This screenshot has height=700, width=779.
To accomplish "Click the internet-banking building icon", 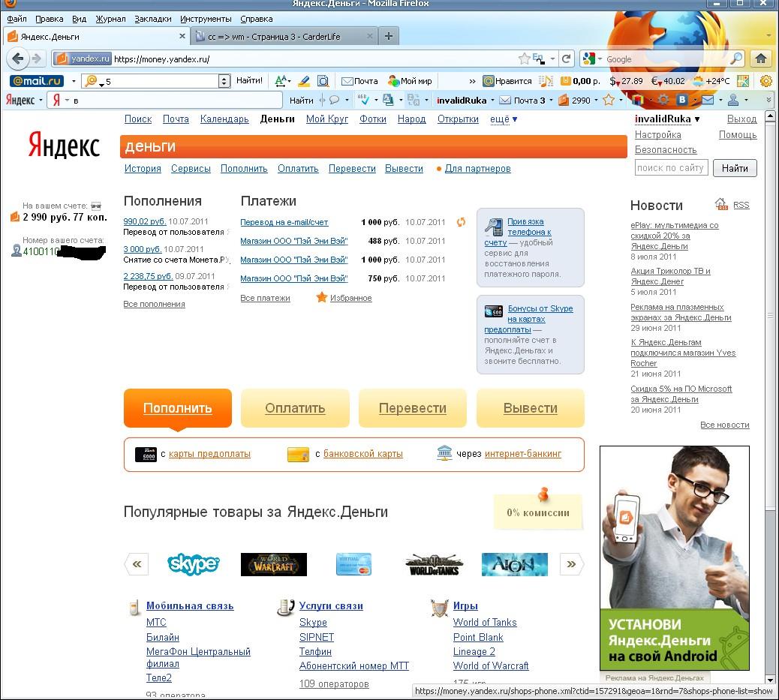I will click(x=444, y=452).
